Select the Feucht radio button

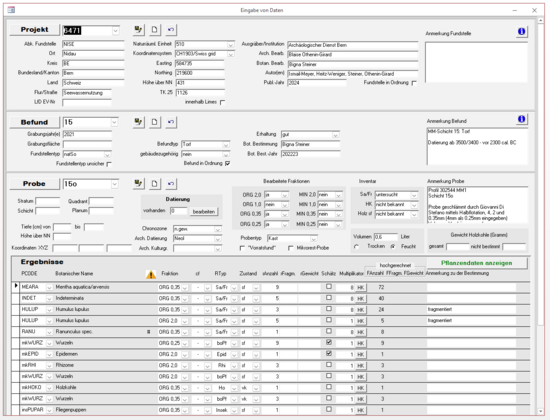pos(393,247)
